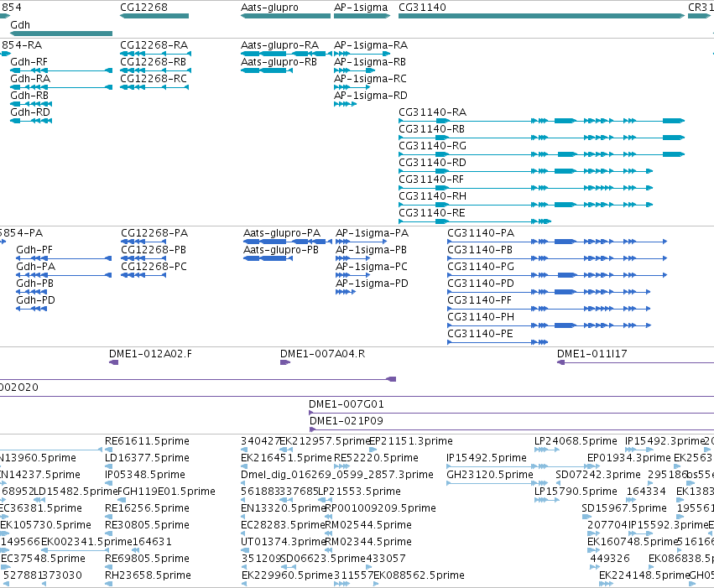Open EST RE16256.5prime
This screenshot has width=714, height=588.
(x=147, y=508)
